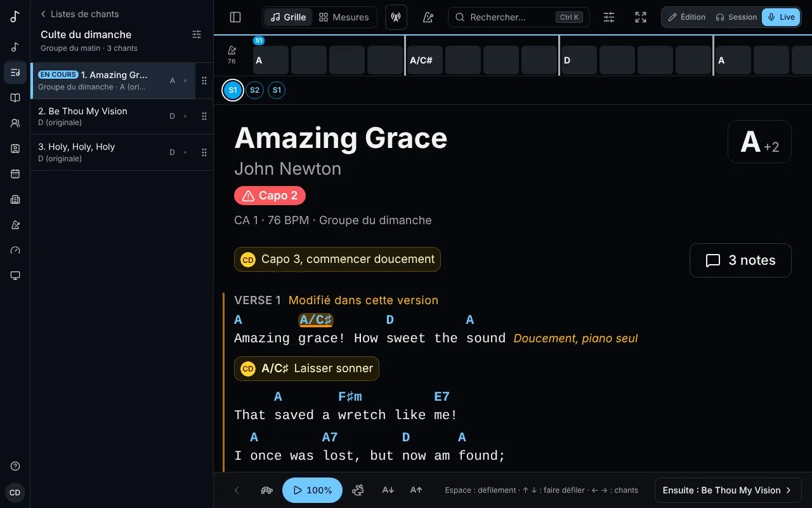Open the A +2 key selector

tap(759, 142)
